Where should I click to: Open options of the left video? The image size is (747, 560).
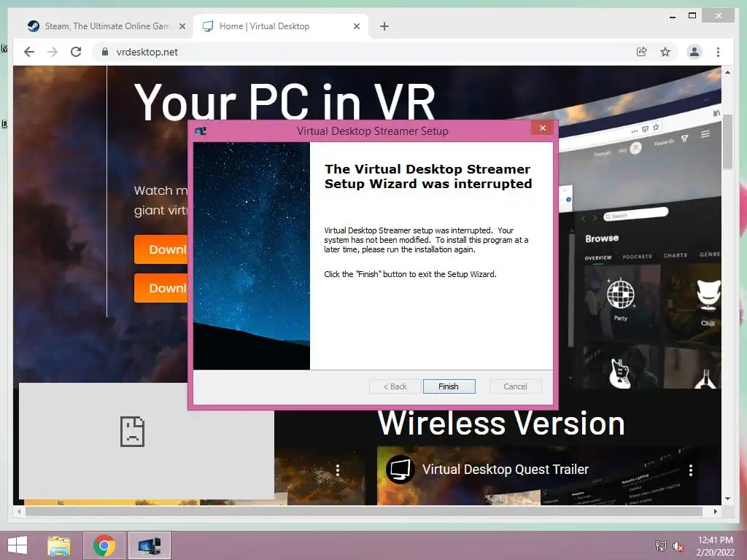338,470
